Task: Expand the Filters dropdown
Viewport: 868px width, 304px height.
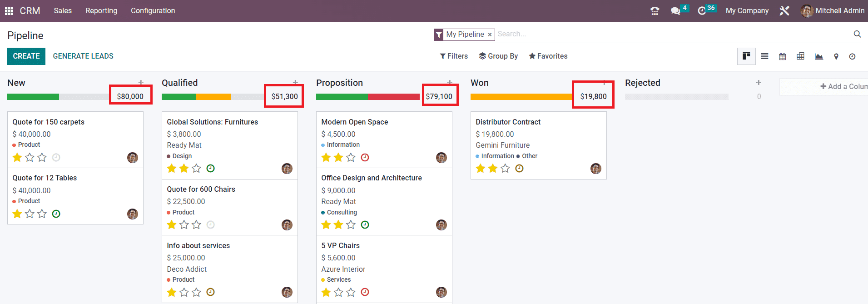Action: pyautogui.click(x=454, y=56)
